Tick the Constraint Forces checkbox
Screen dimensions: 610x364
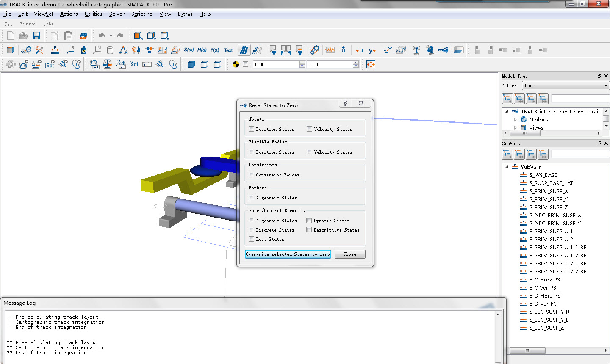click(x=252, y=175)
